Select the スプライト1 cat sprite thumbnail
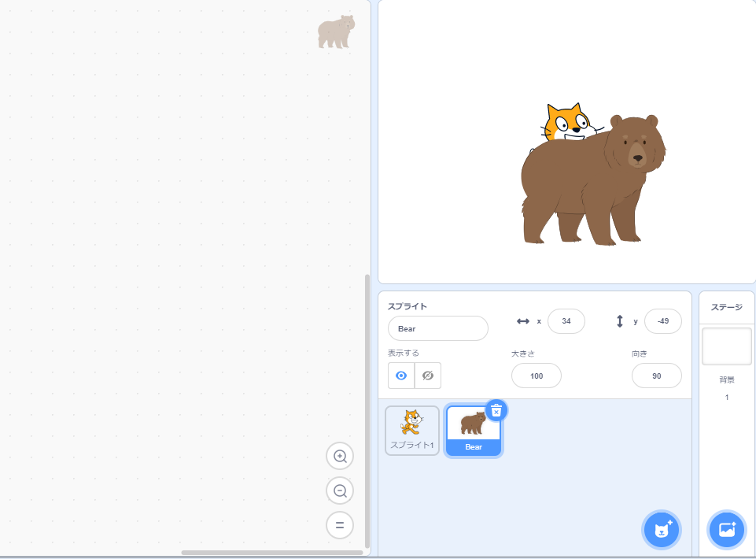 click(412, 430)
